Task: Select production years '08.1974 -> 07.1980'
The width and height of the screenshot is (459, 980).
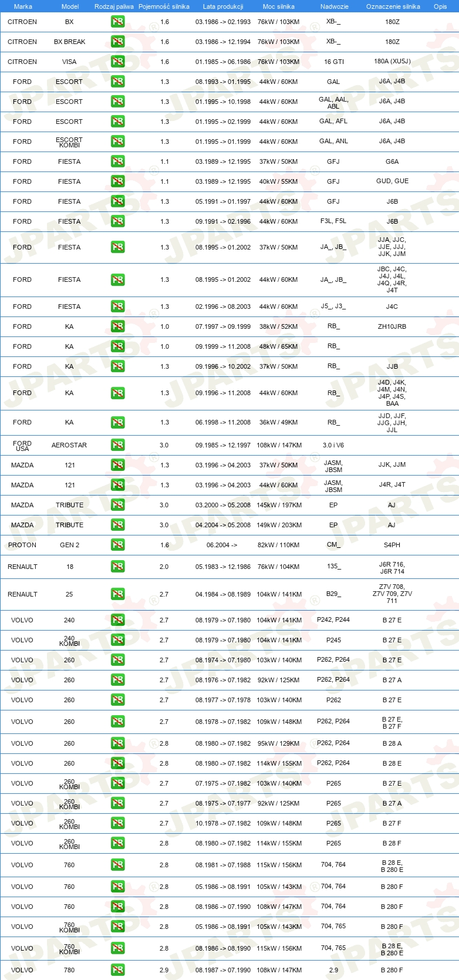Action: [223, 660]
